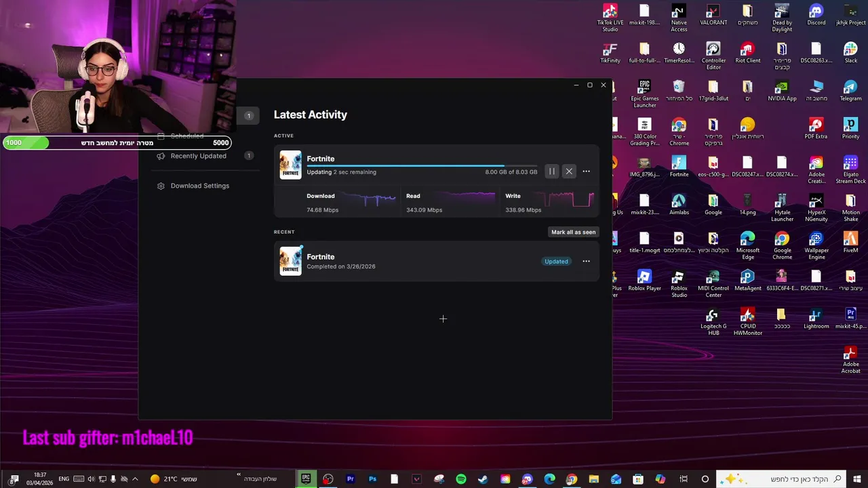Viewport: 868px width, 488px height.
Task: Open Telegram desktop shortcut
Action: tap(850, 91)
